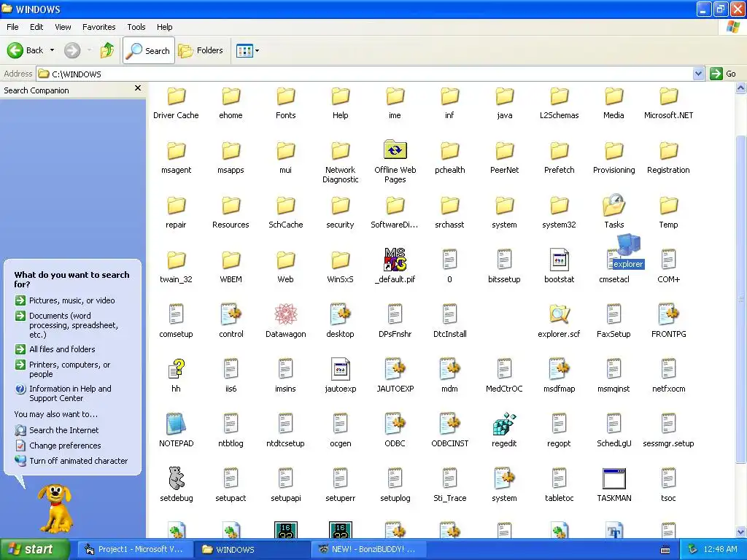Open the File menu
Image resolution: width=747 pixels, height=560 pixels.
tap(12, 27)
